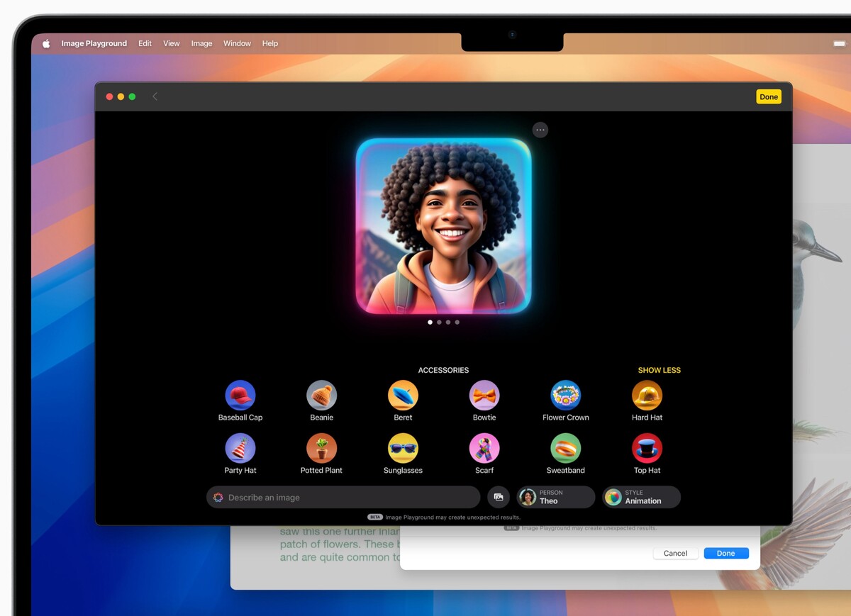Select the Beret accessory icon
851x616 pixels.
point(403,396)
